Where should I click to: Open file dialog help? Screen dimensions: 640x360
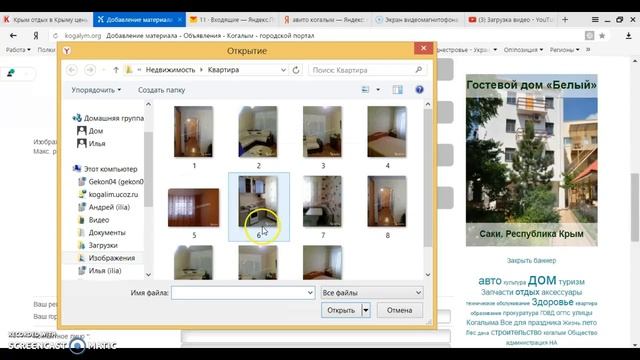pos(419,90)
